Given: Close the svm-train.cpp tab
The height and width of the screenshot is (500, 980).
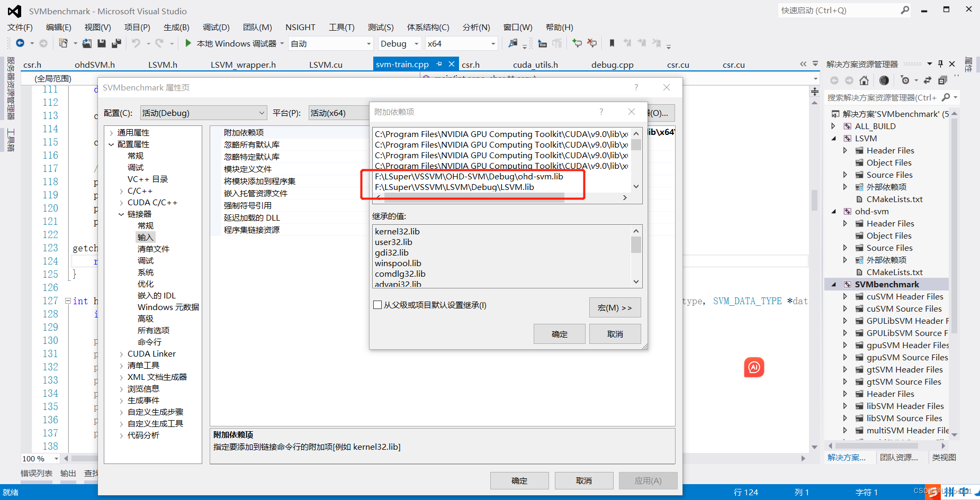Looking at the screenshot, I should (x=452, y=64).
